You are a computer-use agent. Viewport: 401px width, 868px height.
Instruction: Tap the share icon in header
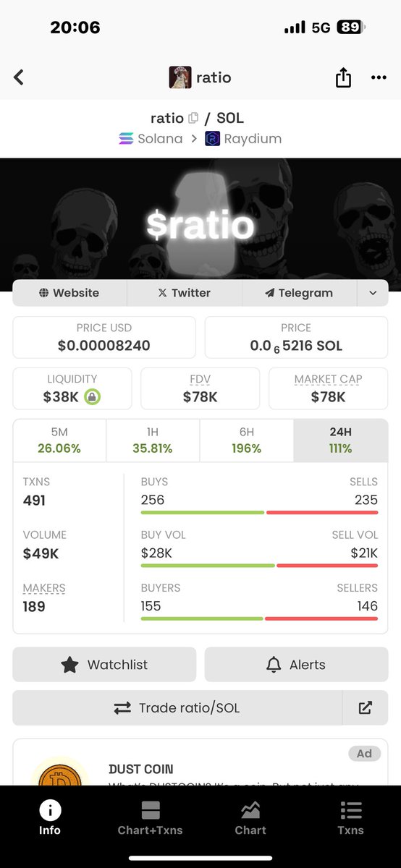pyautogui.click(x=343, y=77)
